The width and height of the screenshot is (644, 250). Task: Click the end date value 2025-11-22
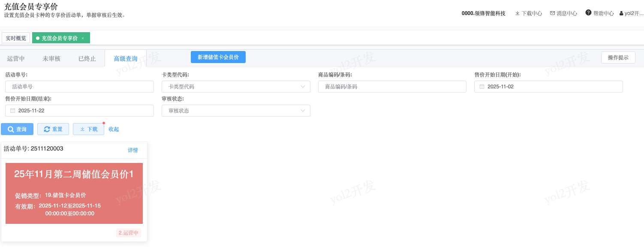coord(31,111)
